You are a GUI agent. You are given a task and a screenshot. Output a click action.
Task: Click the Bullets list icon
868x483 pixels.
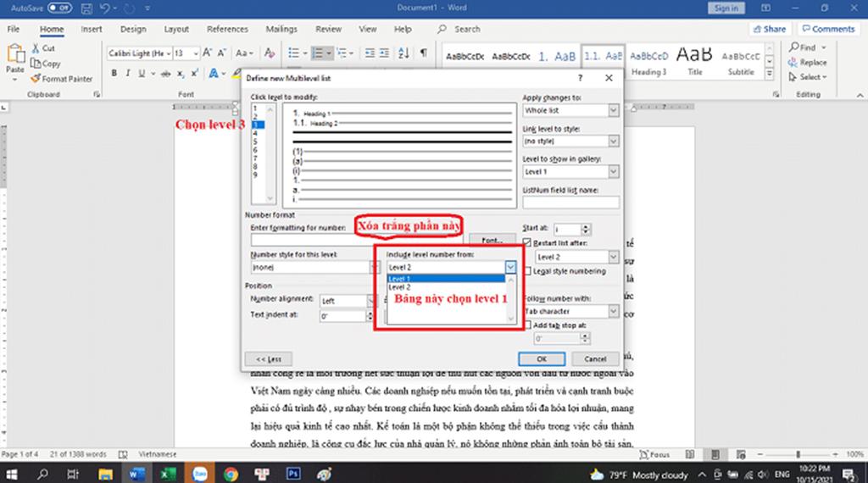click(293, 53)
